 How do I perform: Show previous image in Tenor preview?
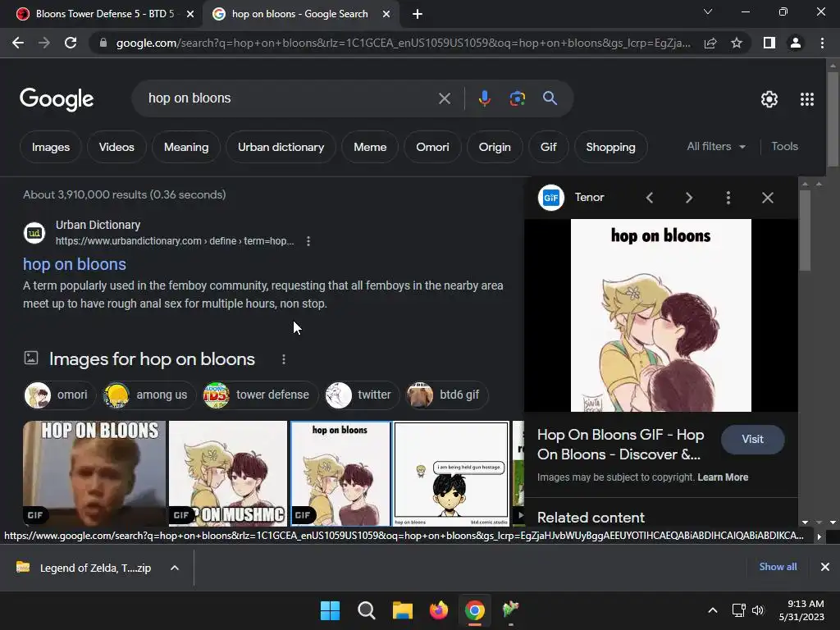[650, 198]
